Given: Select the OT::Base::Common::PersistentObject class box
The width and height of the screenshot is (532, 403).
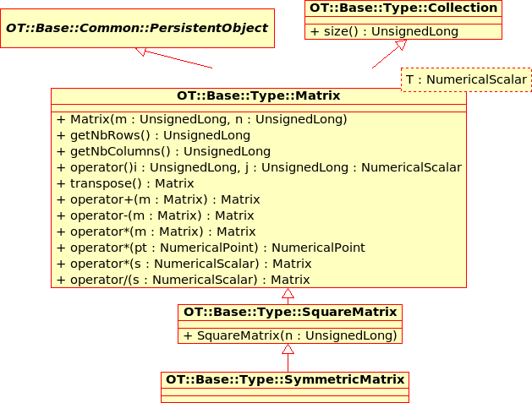Looking at the screenshot, I should (x=137, y=28).
